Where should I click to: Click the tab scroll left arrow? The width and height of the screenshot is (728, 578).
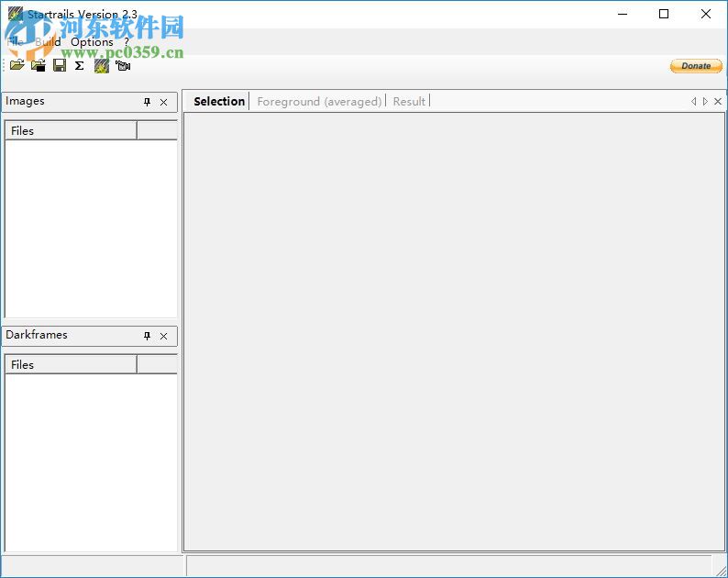click(x=694, y=101)
